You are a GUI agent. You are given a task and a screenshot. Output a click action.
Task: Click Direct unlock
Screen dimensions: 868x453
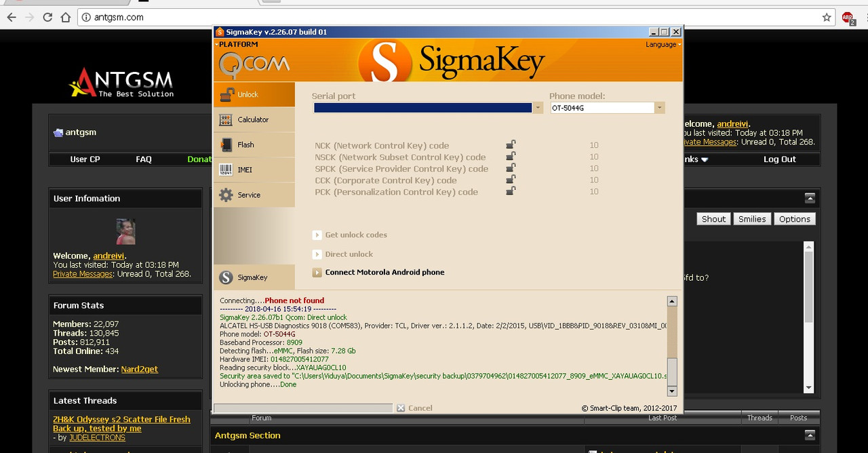tap(349, 254)
